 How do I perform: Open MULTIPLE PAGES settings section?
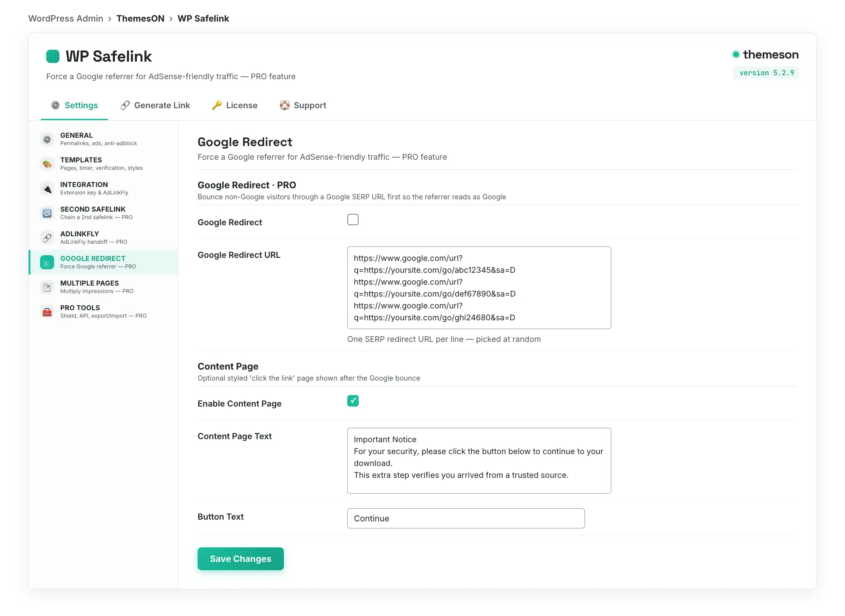click(103, 287)
